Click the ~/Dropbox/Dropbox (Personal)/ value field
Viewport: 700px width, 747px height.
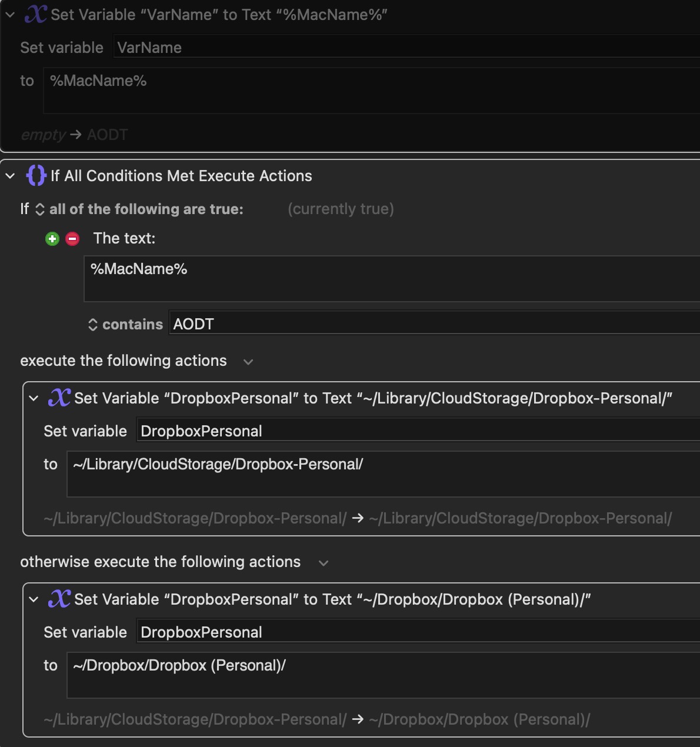click(x=384, y=675)
